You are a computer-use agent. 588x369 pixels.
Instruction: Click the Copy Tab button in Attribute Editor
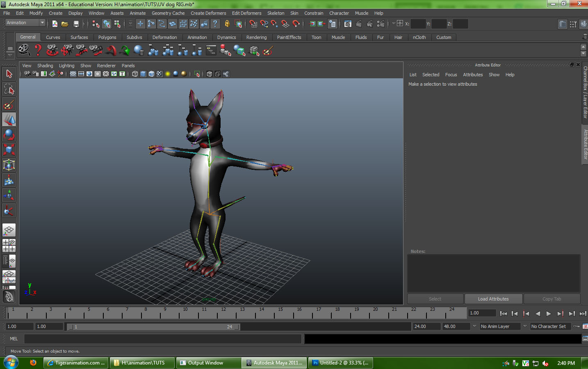tap(552, 298)
